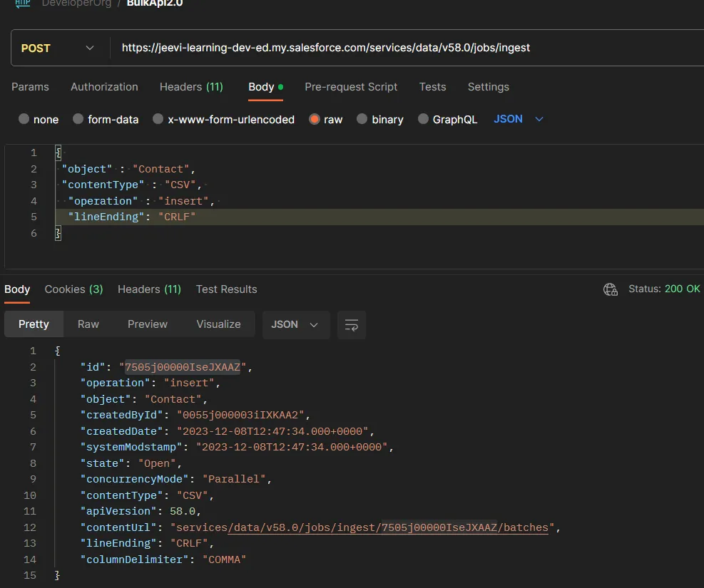Open the request Headers (11) tab
This screenshot has width=704, height=588.
click(191, 87)
